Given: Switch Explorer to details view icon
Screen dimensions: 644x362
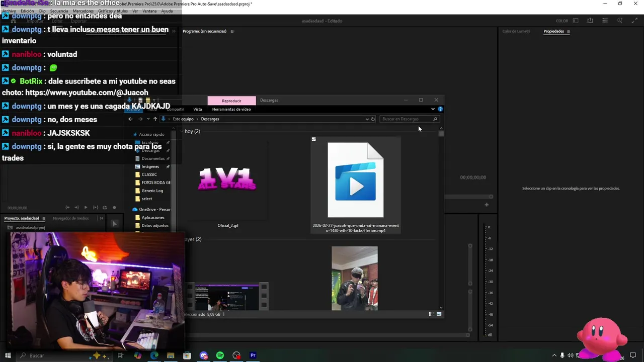Looking at the screenshot, I should (x=431, y=314).
